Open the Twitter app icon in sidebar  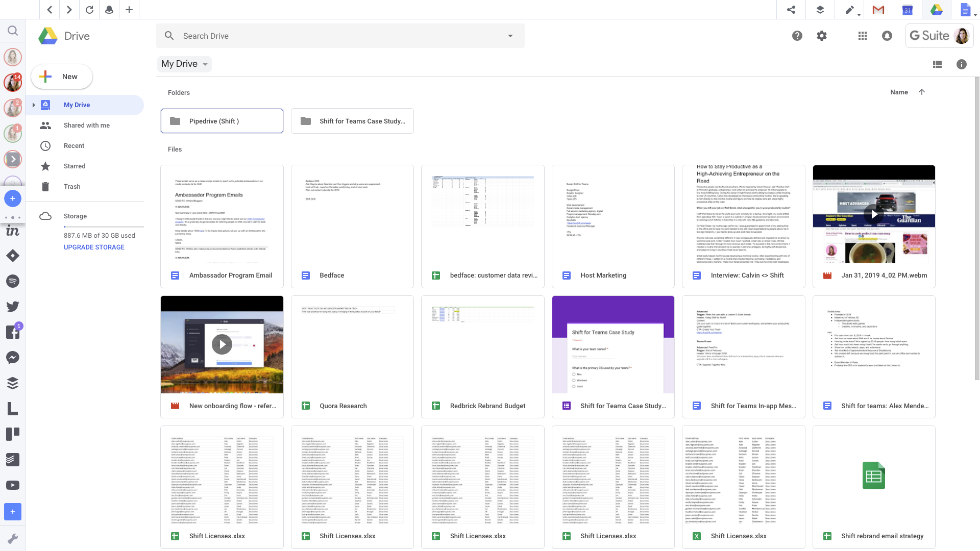pyautogui.click(x=13, y=306)
